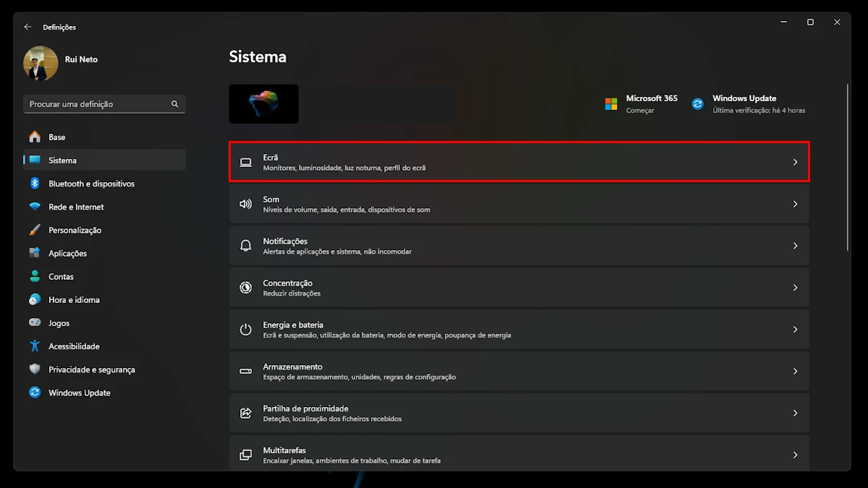Click the Bluetooth e dispositivos icon
Image resolution: width=868 pixels, height=488 pixels.
(x=35, y=184)
